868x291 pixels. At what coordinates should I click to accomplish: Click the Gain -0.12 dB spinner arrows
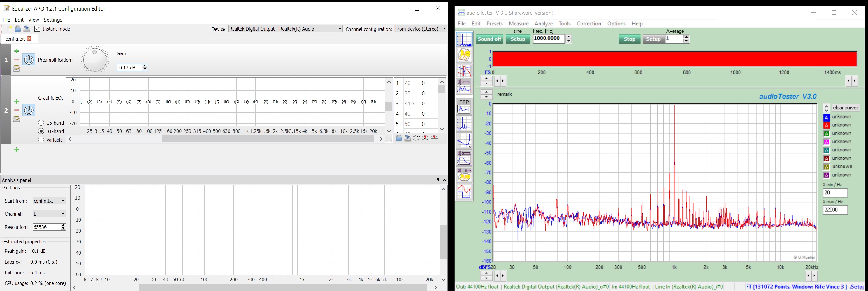pos(145,67)
